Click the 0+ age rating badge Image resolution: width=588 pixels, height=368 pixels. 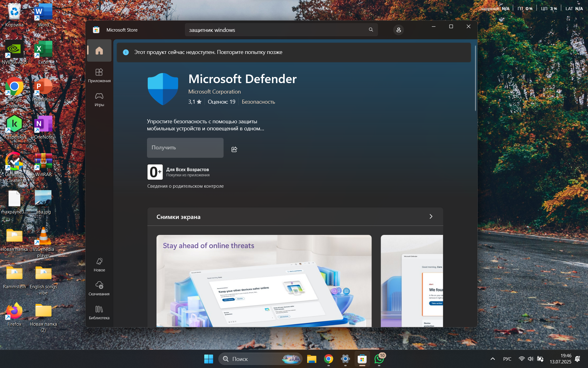click(155, 172)
